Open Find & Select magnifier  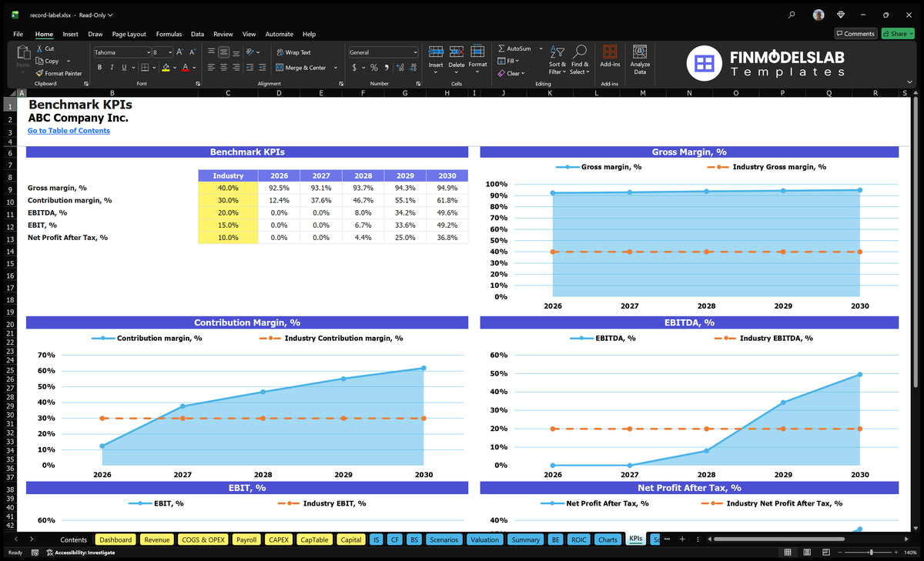click(x=580, y=58)
